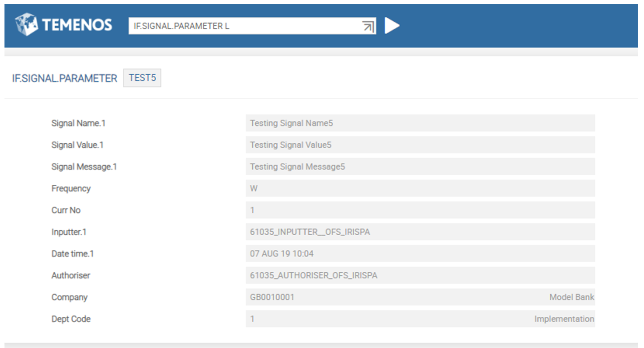Click the Implementation enrichment text

(x=564, y=319)
